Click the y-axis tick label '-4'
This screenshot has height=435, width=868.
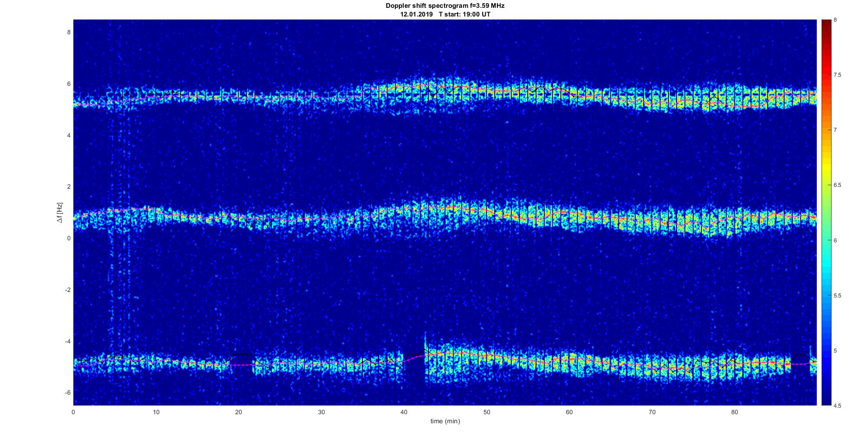[x=68, y=341]
